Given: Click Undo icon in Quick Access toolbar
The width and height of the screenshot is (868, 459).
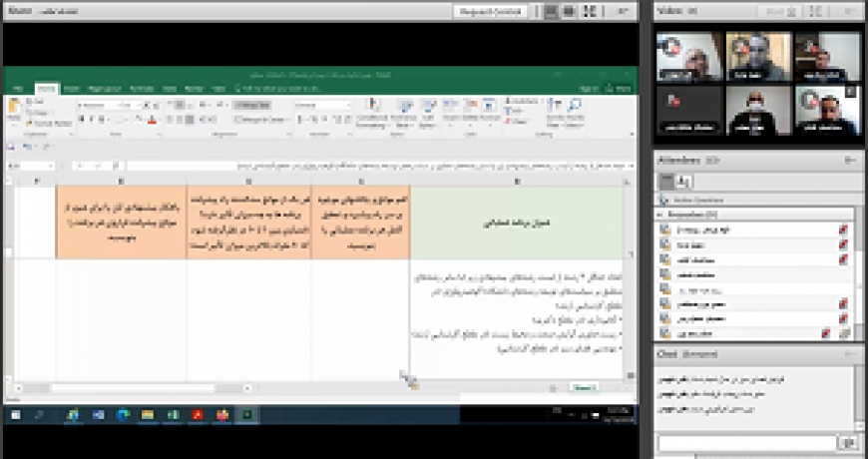Looking at the screenshot, I should [27, 146].
